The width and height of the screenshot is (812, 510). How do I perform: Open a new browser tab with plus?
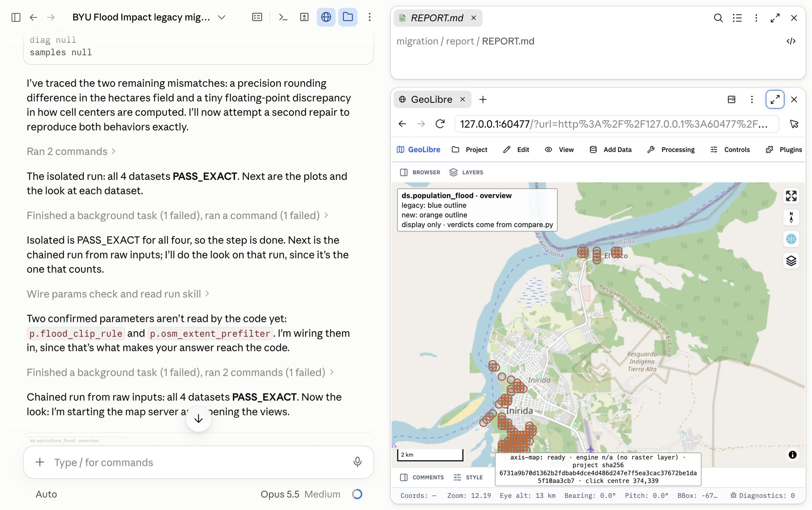tap(483, 99)
